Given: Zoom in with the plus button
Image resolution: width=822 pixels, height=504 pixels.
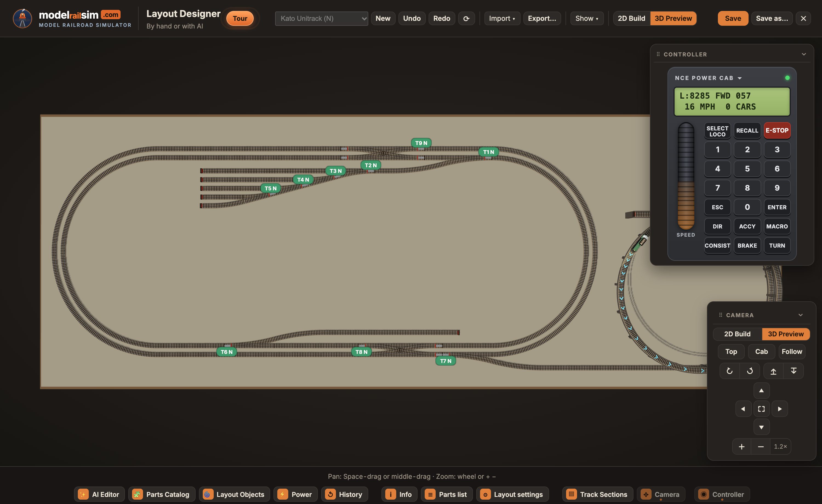Looking at the screenshot, I should tap(741, 447).
